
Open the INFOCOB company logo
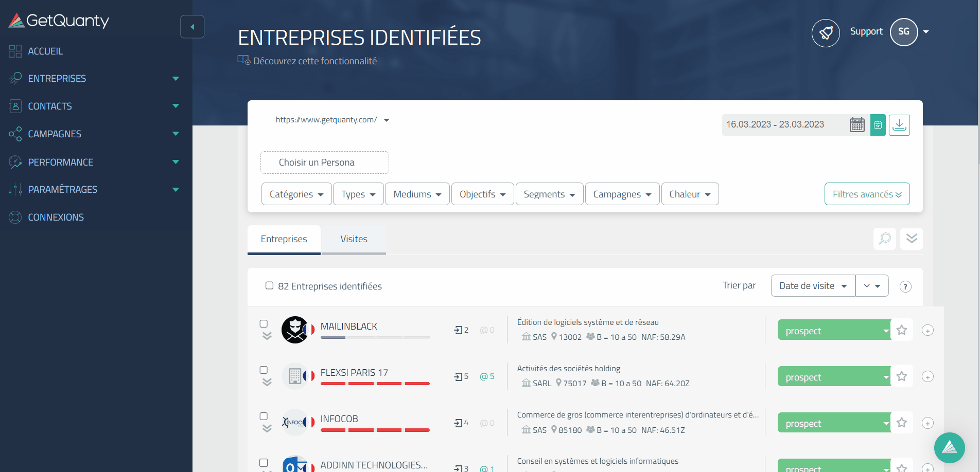pos(295,422)
